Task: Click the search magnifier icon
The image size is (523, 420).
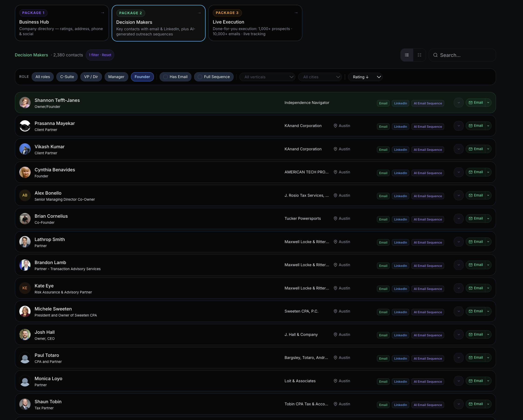Action: click(x=435, y=55)
